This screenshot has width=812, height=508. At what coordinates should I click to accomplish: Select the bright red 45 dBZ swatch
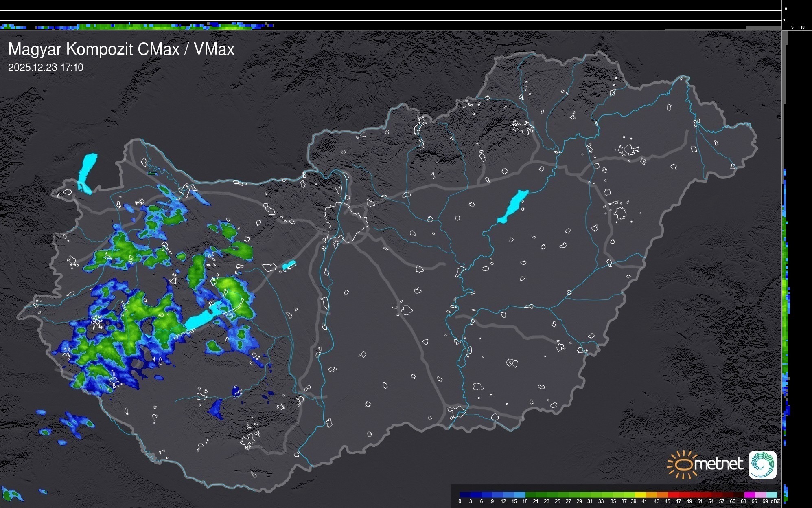(x=673, y=495)
